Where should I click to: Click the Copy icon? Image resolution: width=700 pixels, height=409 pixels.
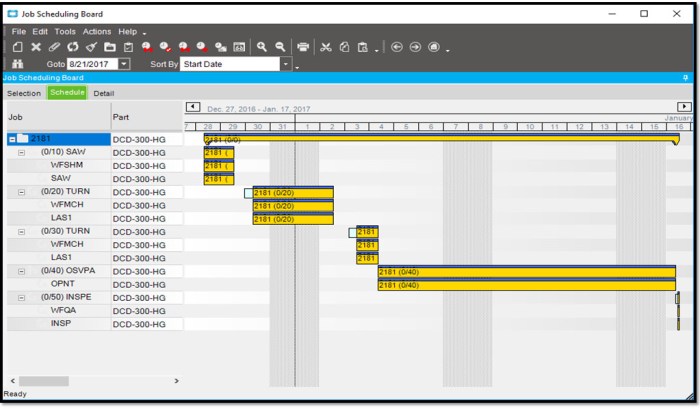[x=344, y=47]
